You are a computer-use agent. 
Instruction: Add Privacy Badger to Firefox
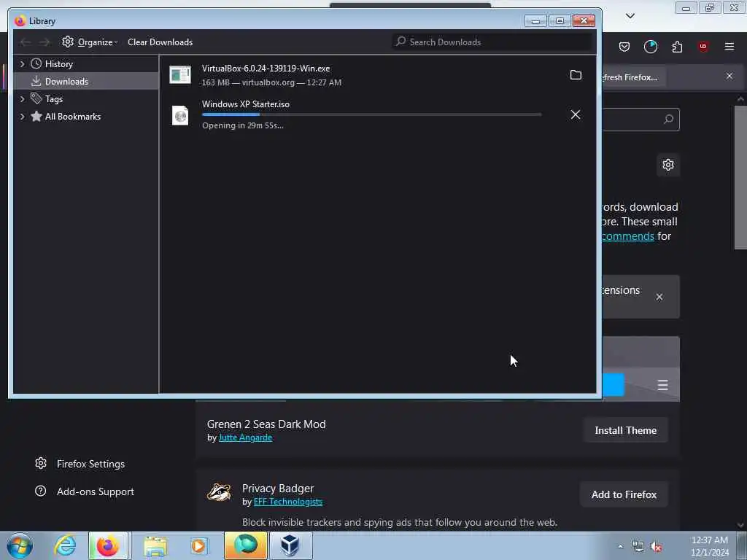[624, 495]
